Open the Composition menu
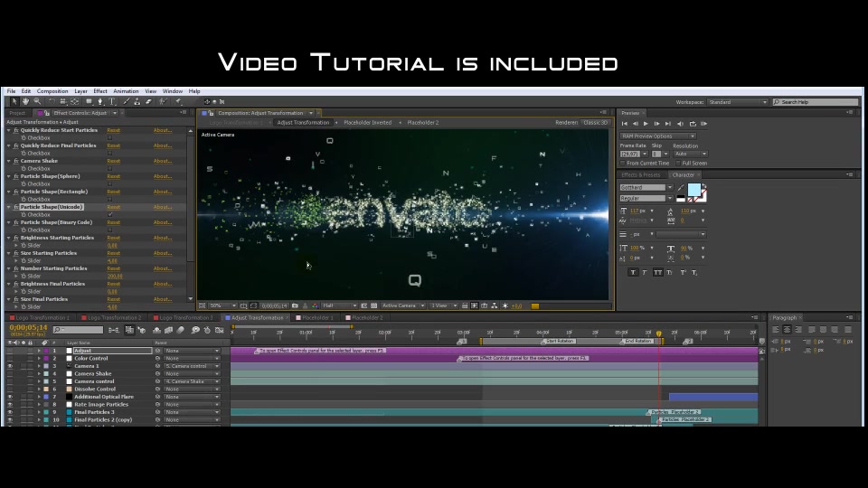The image size is (868, 488). (52, 91)
